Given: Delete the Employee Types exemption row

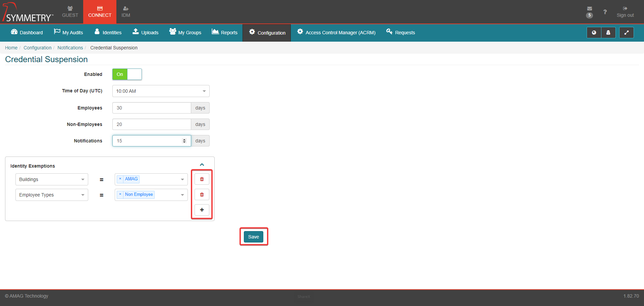Looking at the screenshot, I should pyautogui.click(x=202, y=194).
